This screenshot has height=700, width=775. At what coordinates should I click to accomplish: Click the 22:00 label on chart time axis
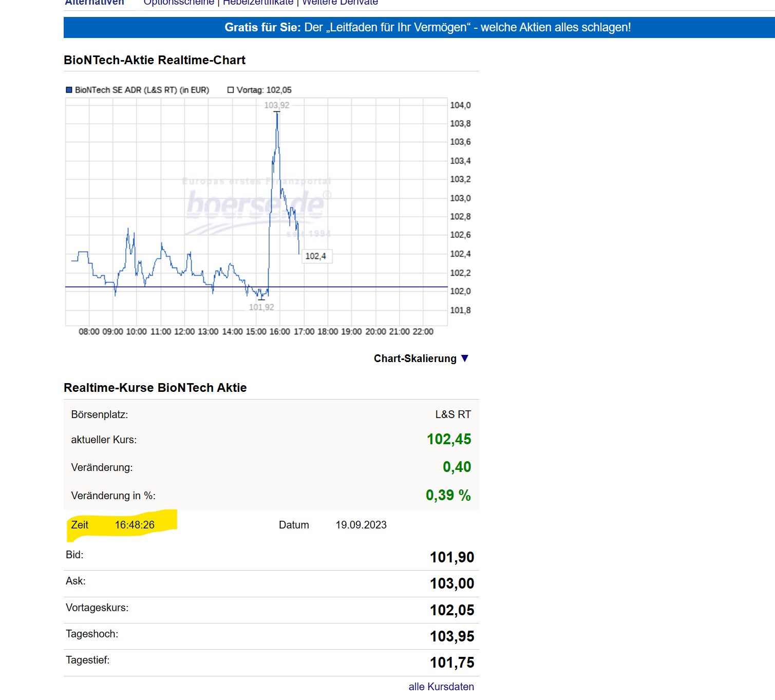click(x=423, y=332)
